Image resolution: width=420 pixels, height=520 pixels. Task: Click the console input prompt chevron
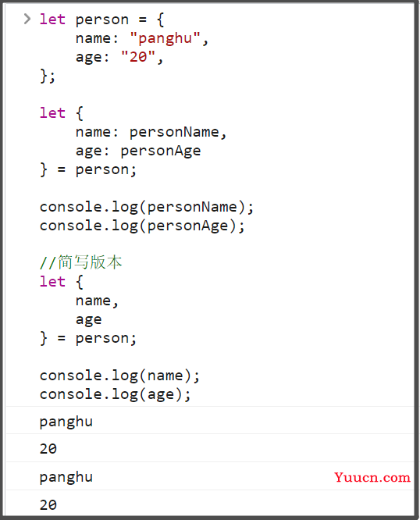pos(27,19)
